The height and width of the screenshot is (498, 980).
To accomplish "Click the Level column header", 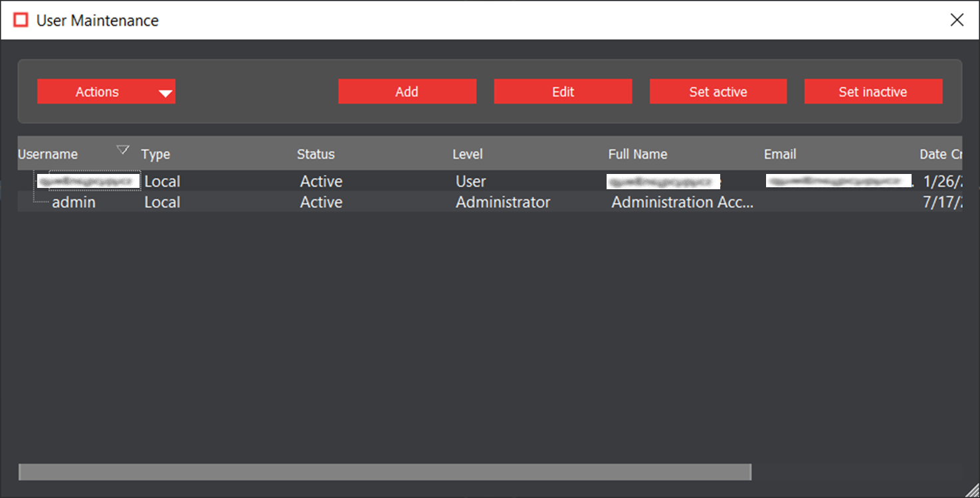I will click(467, 154).
